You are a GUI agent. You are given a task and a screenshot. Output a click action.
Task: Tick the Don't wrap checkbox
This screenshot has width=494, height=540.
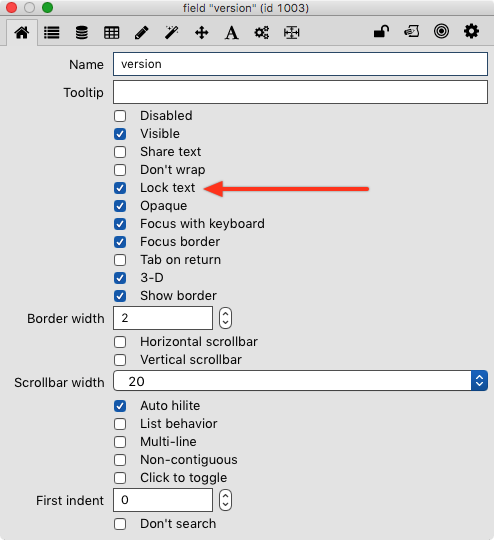click(120, 170)
